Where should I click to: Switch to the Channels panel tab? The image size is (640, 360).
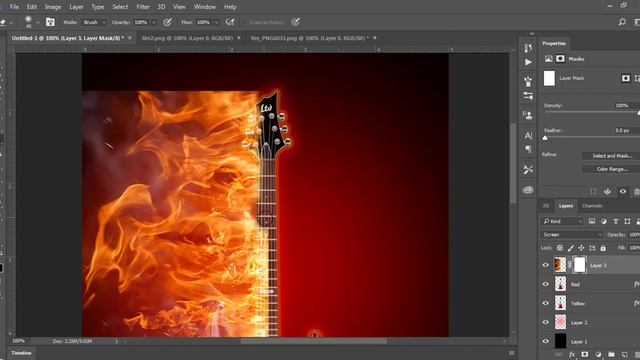pyautogui.click(x=592, y=206)
